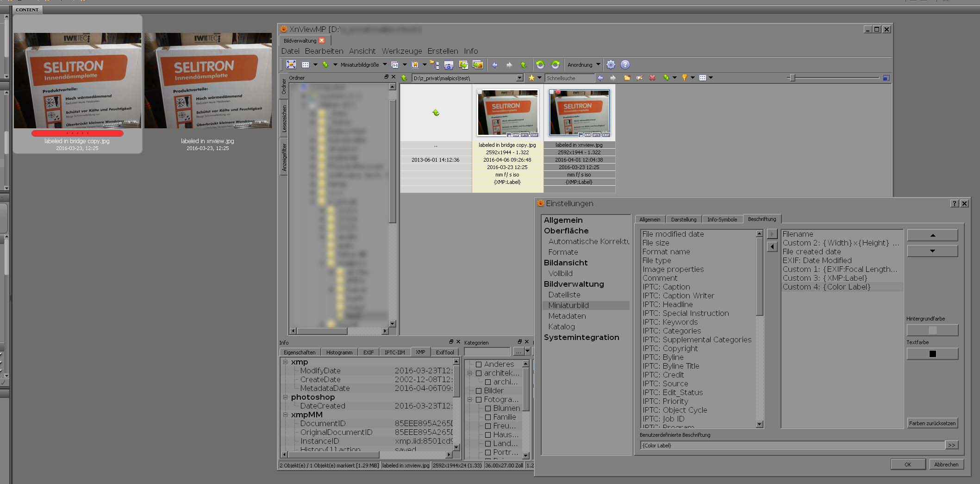Check the Anderes category checkbox
This screenshot has height=484, width=980.
[x=479, y=365]
